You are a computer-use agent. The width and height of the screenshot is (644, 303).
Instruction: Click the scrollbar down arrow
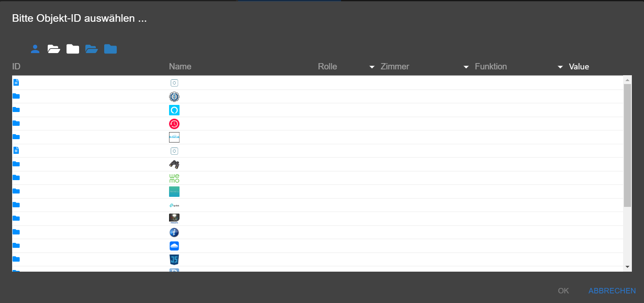click(627, 267)
